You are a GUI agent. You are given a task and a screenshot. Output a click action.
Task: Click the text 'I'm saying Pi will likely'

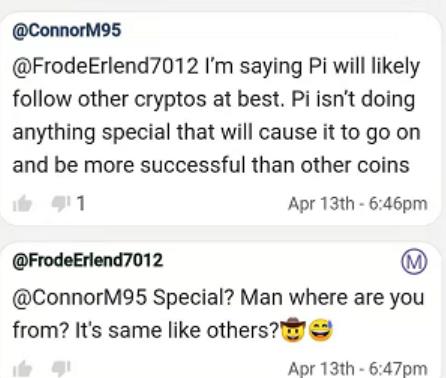312,66
